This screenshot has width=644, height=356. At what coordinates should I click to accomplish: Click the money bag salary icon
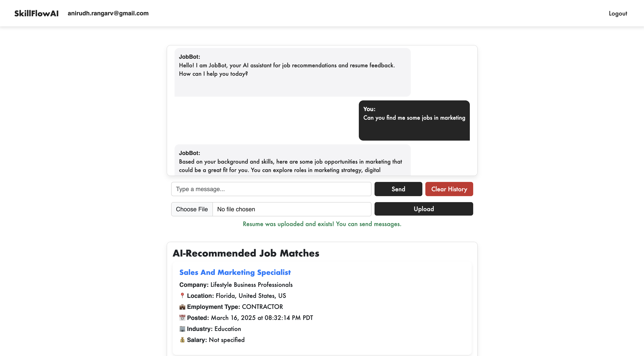tap(182, 340)
